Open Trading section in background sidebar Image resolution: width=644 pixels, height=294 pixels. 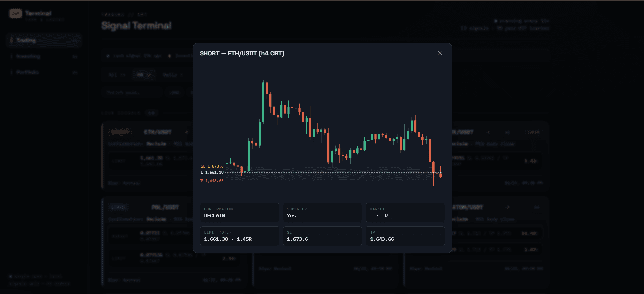[44, 40]
